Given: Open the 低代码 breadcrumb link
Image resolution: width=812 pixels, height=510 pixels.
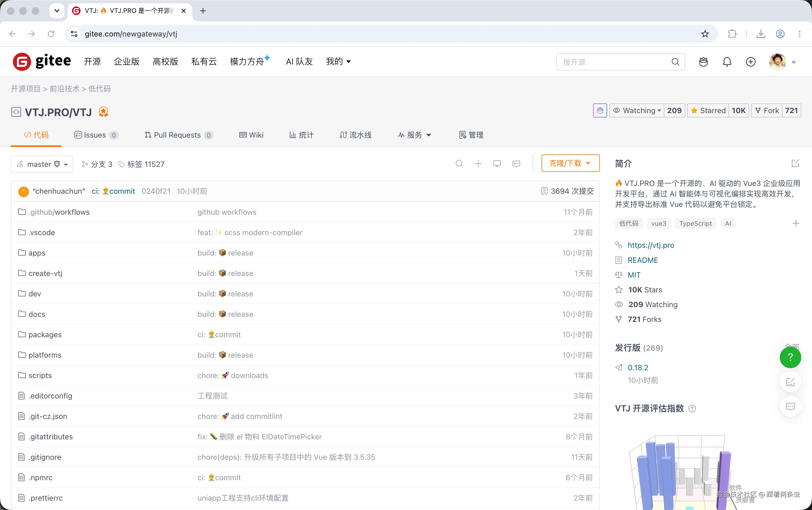Looking at the screenshot, I should [x=99, y=89].
